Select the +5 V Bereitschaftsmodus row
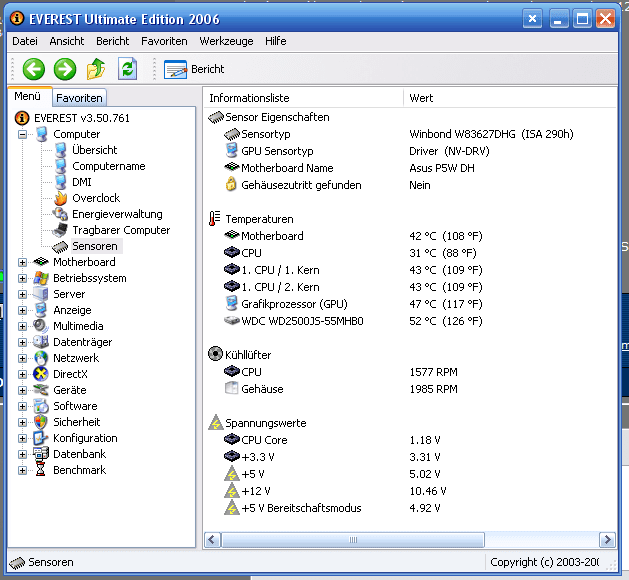Viewport: 629px width, 580px height. 410,508
